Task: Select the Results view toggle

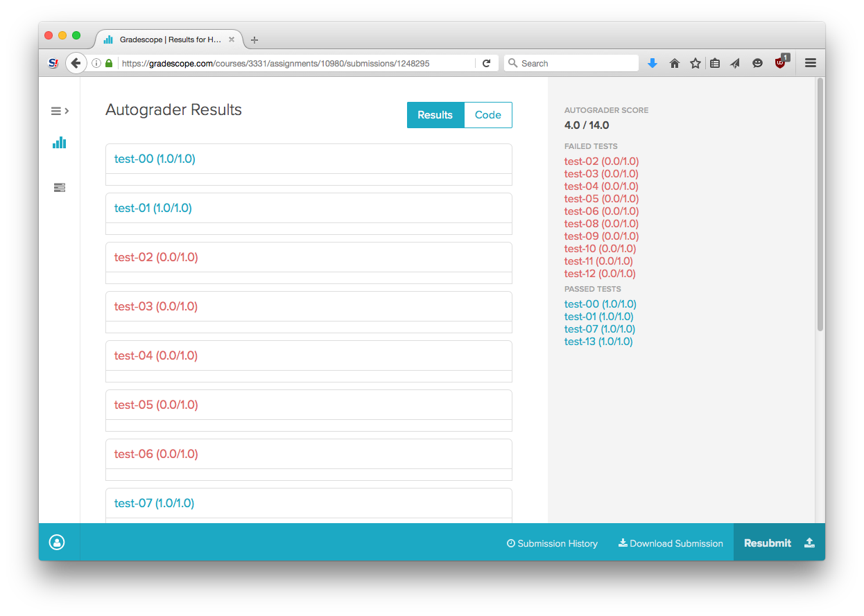Action: point(435,115)
